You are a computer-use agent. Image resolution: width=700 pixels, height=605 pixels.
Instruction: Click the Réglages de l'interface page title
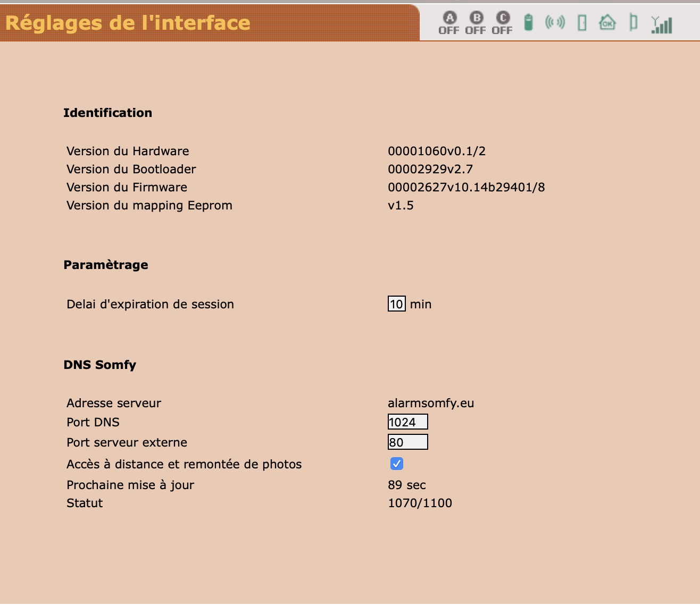(128, 23)
